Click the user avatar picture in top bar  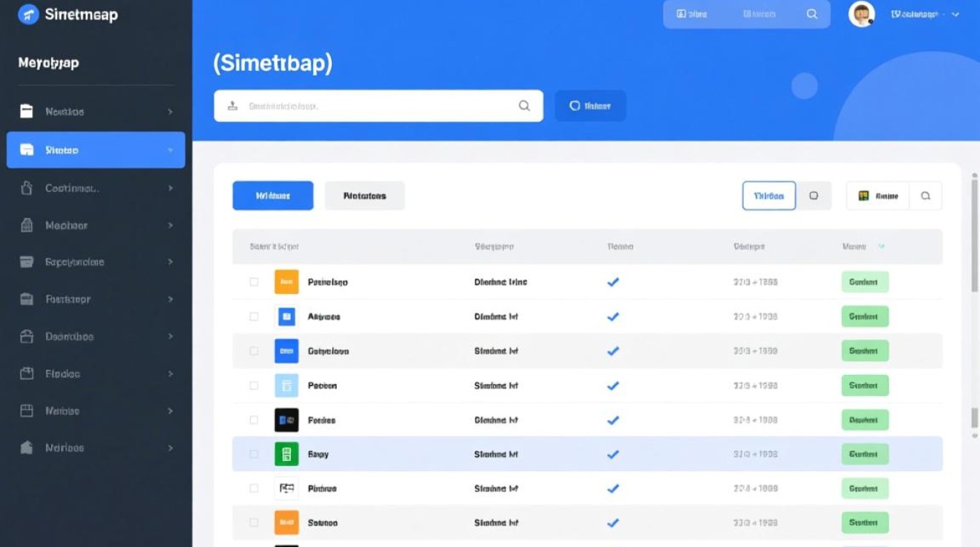(x=861, y=14)
